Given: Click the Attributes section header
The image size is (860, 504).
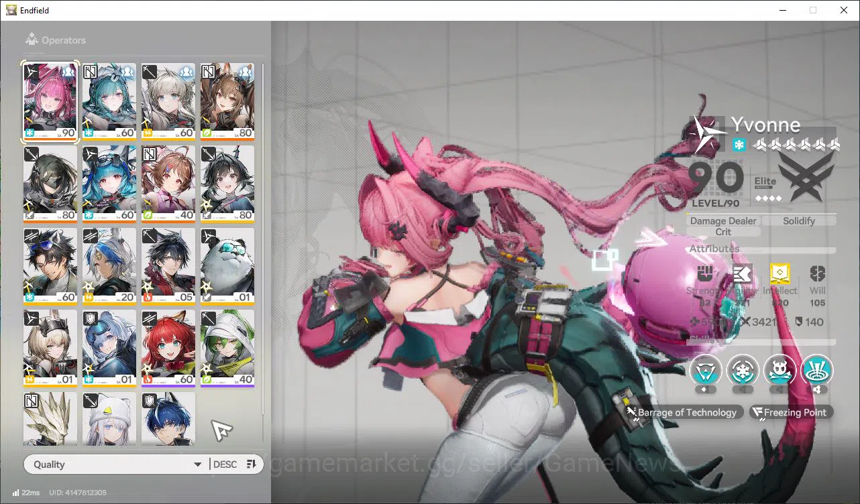Looking at the screenshot, I should click(714, 249).
